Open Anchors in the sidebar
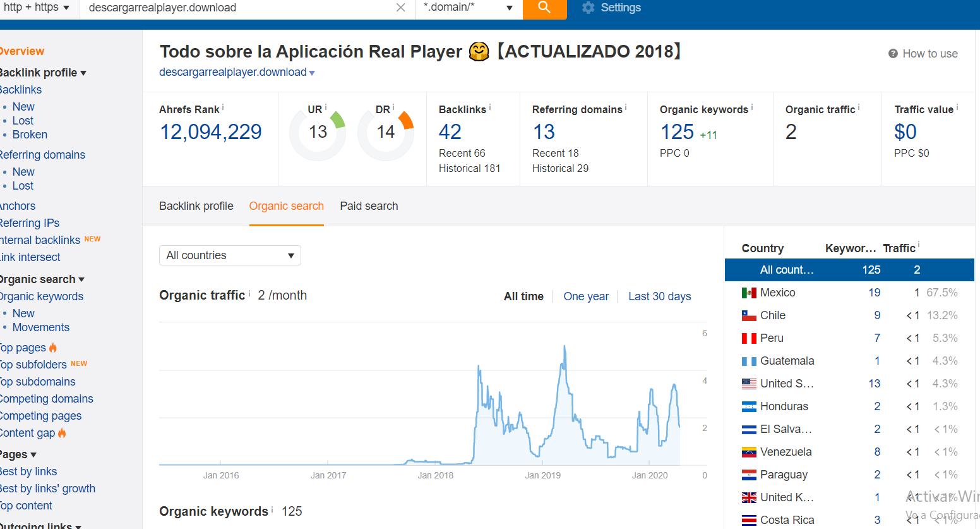980x529 pixels. (x=17, y=206)
